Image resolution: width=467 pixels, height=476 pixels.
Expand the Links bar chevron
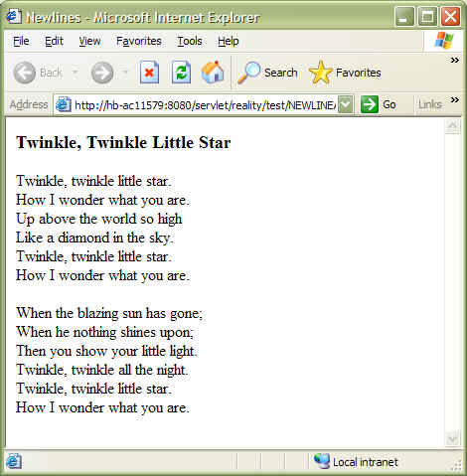pos(455,99)
